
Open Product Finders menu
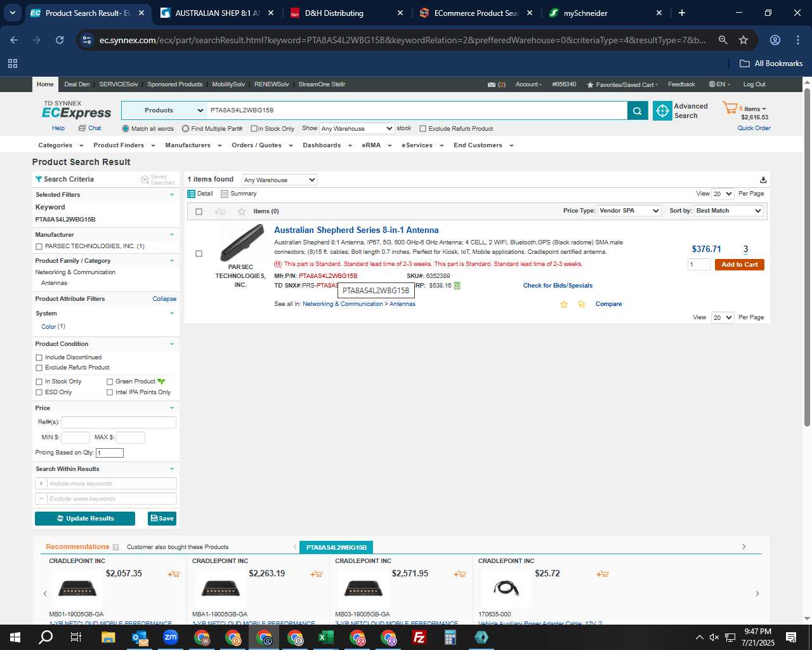pyautogui.click(x=124, y=145)
